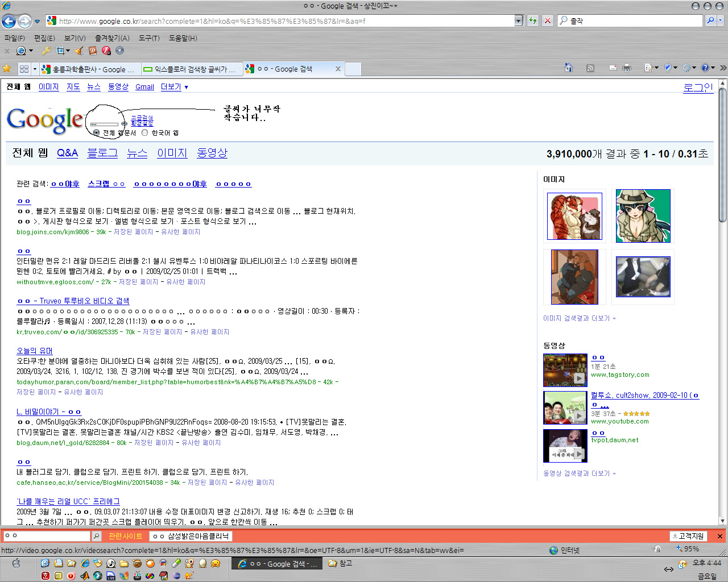This screenshot has width=728, height=582.
Task: Open the 보기(V) menu
Action: click(75, 38)
